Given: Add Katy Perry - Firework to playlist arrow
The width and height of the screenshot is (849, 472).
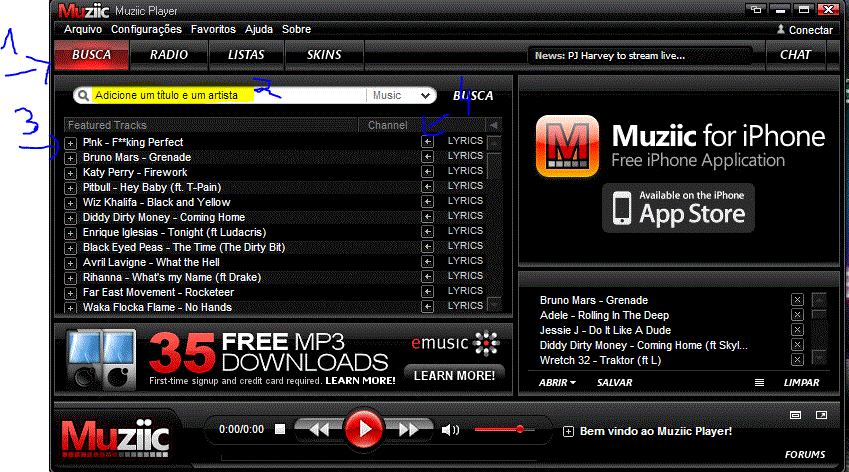Looking at the screenshot, I should point(428,172).
